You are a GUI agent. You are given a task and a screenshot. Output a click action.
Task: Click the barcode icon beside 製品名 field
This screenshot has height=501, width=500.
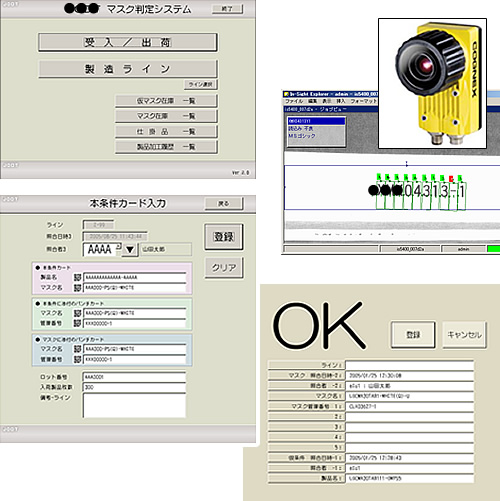tap(77, 277)
